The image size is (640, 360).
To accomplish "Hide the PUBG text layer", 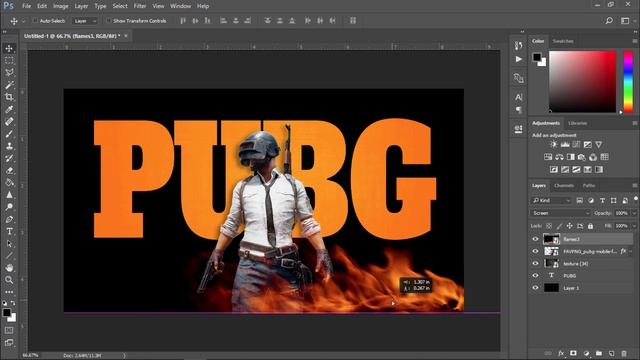I will (x=535, y=276).
